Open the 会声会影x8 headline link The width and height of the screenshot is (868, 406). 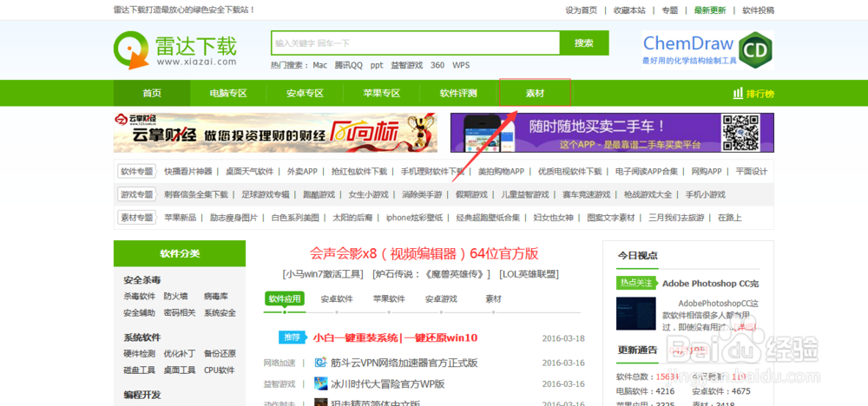(x=424, y=254)
